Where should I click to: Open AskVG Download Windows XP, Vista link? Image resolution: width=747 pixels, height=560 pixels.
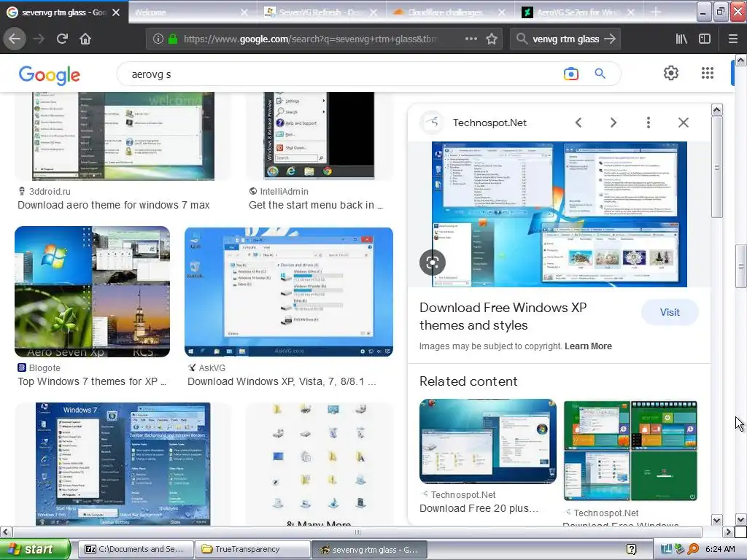click(x=282, y=381)
